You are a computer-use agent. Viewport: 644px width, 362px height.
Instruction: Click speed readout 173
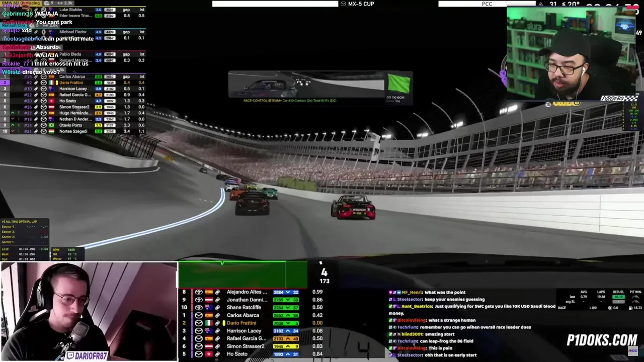click(324, 281)
